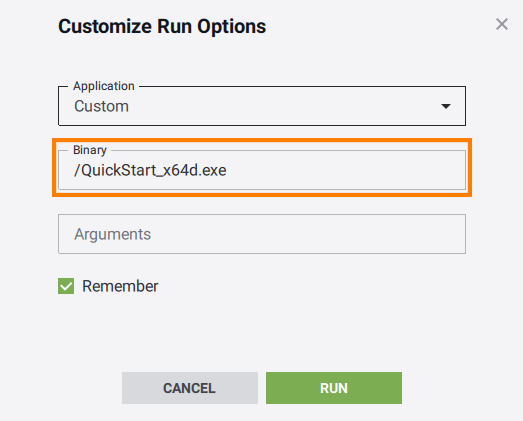
Task: Click the Arguments placeholder text
Action: [x=112, y=235]
